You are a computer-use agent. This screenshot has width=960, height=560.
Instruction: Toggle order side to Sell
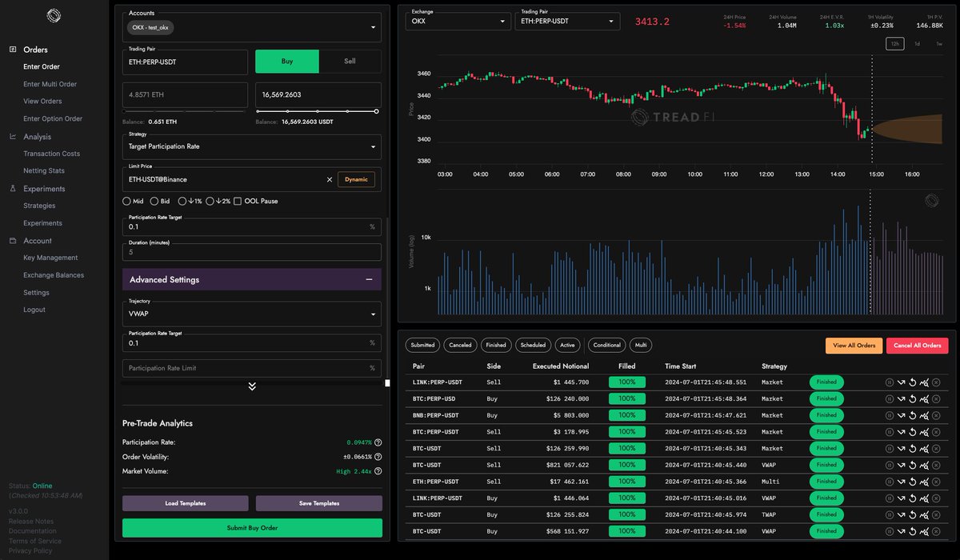350,62
